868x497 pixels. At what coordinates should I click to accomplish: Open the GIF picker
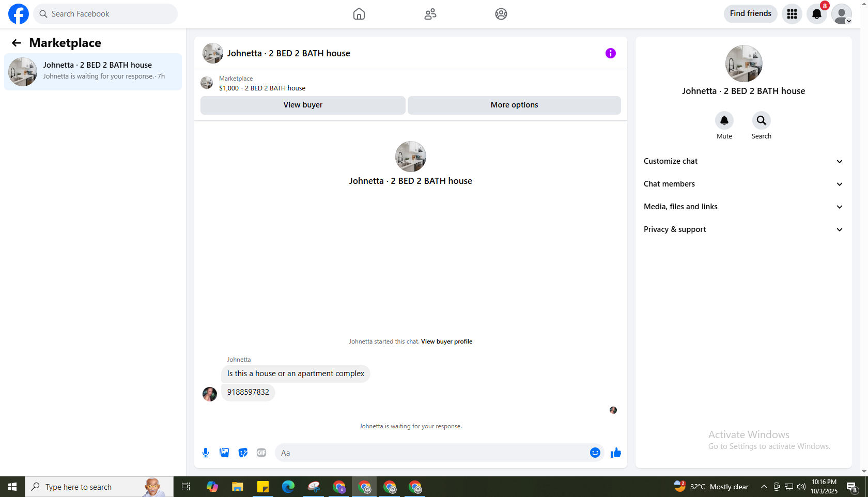click(x=261, y=453)
